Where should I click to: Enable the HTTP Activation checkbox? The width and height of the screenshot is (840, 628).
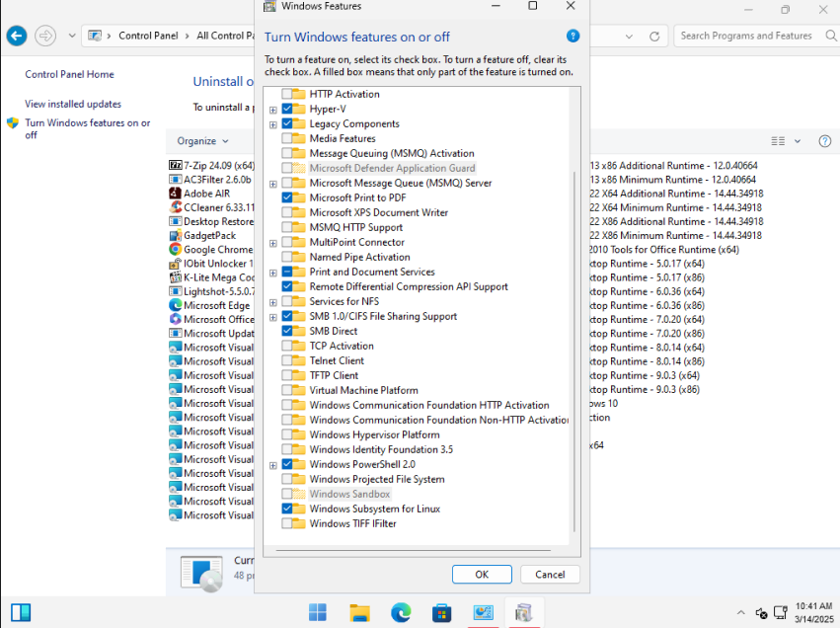coord(287,94)
